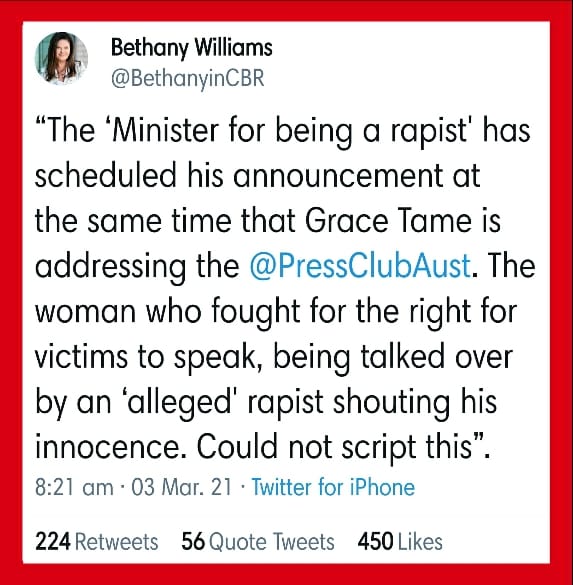Follow the @PressClubAust mention link
573x585 pixels.
tap(360, 266)
